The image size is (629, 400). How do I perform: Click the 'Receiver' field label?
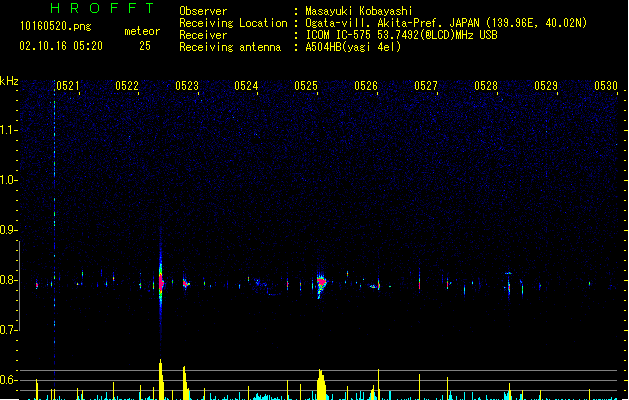click(x=203, y=35)
